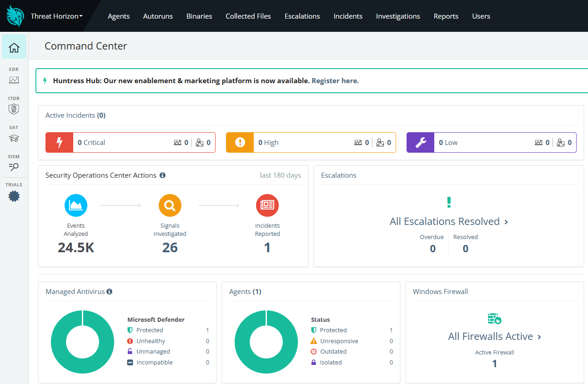Screen dimensions: 588x384
Task: Open the Agents menu item
Action: coord(119,16)
